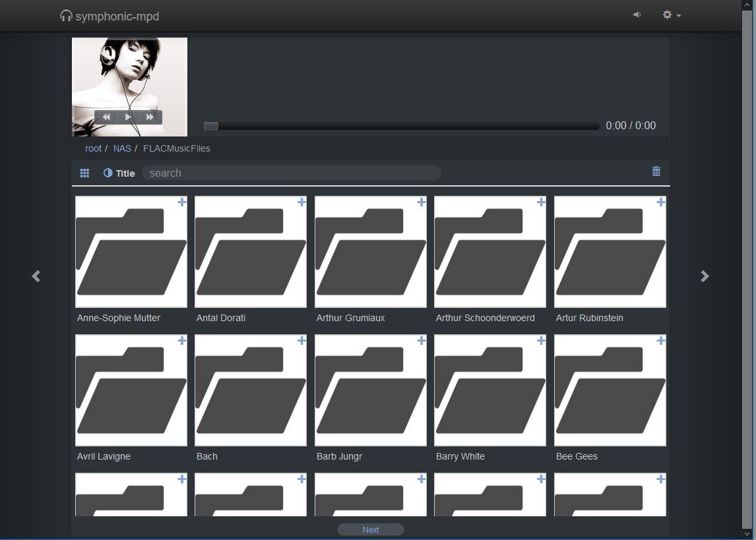
Task: Click the Bee Gees label
Action: tap(577, 456)
